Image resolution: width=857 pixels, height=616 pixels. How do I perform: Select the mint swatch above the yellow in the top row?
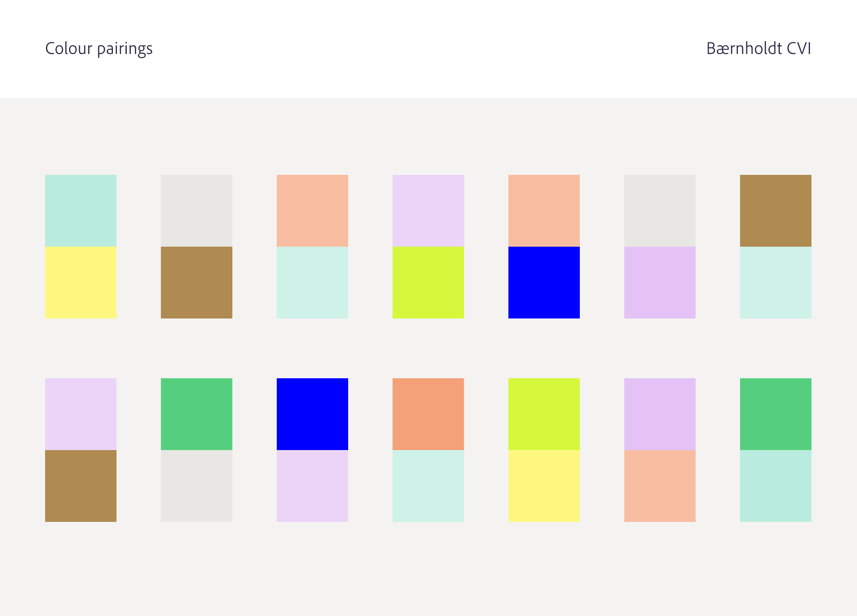coord(81,211)
